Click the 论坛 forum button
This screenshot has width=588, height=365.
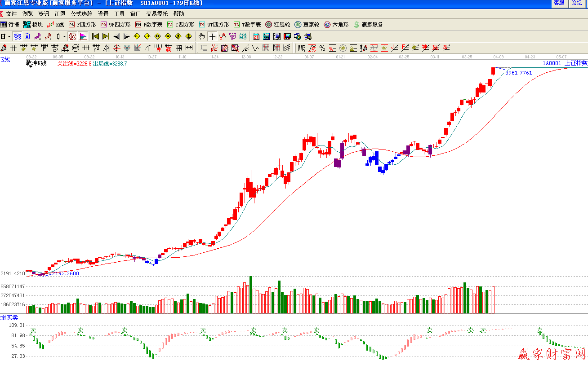click(x=577, y=3)
